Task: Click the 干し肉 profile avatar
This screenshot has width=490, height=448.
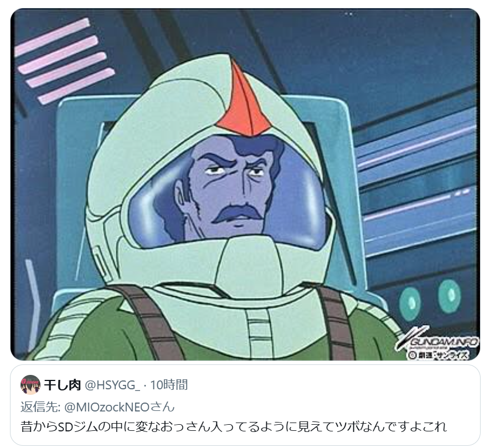Action: pyautogui.click(x=30, y=385)
